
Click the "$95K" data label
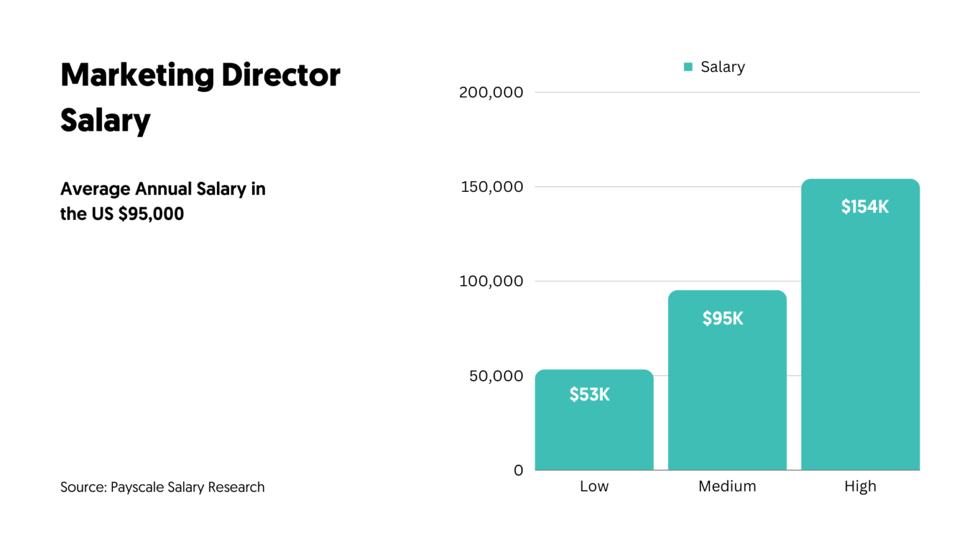[x=723, y=318]
